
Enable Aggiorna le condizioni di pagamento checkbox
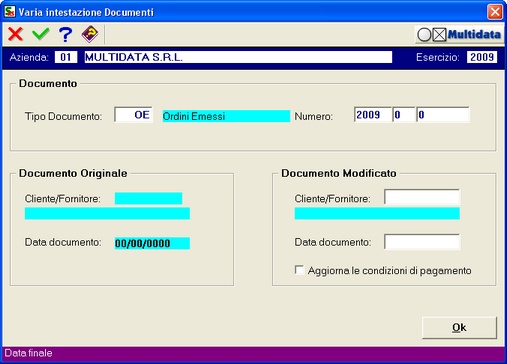(x=299, y=270)
